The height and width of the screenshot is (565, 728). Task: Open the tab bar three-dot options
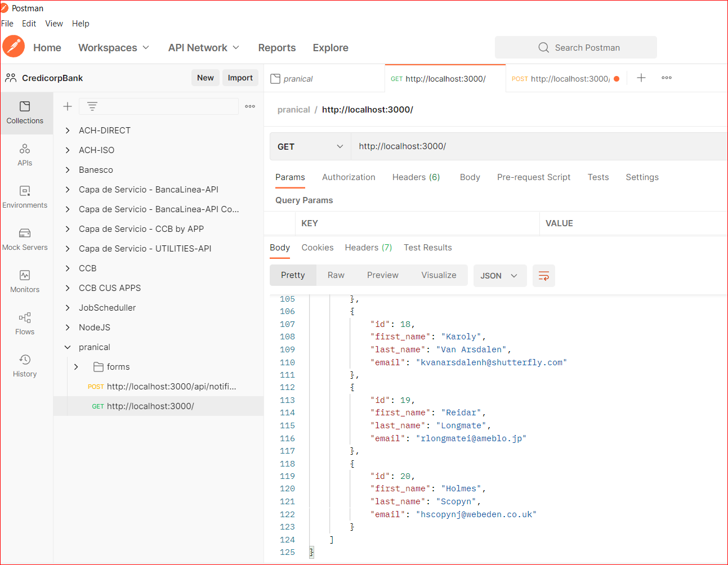click(x=667, y=78)
